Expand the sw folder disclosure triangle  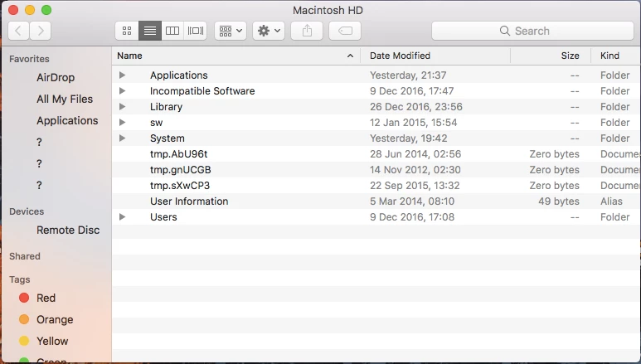122,122
